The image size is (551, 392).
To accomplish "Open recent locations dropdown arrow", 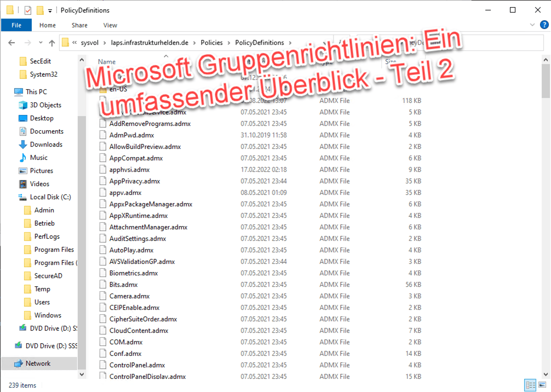I will tap(41, 43).
